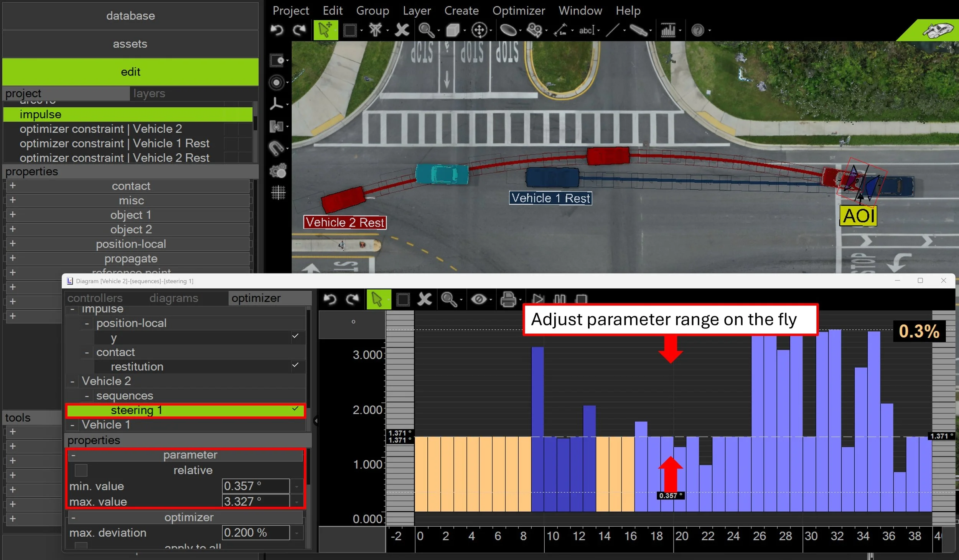Switch to the diagrams tab
959x560 pixels.
173,298
